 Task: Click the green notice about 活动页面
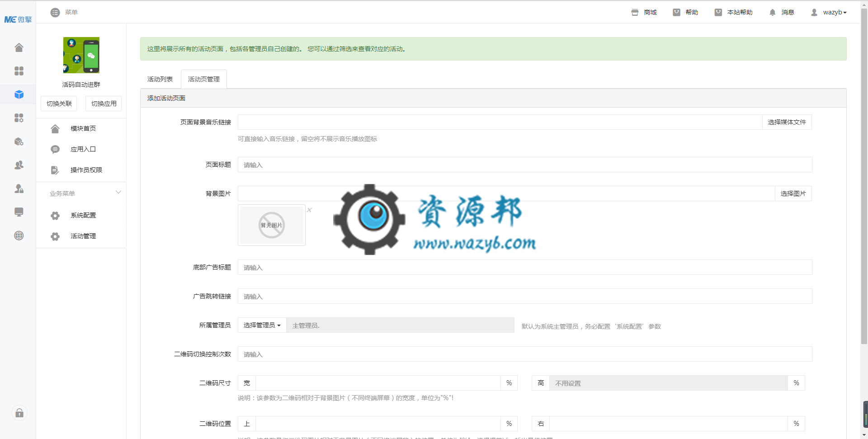pyautogui.click(x=493, y=49)
